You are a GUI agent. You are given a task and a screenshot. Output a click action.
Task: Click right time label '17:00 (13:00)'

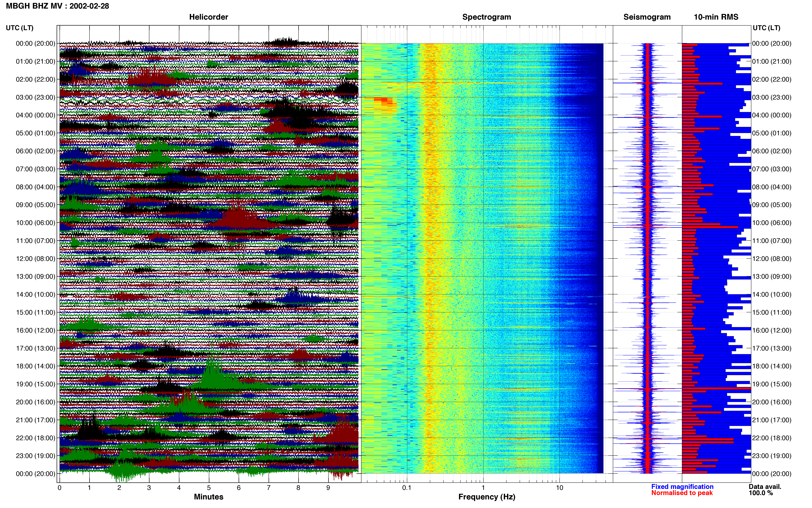point(772,348)
